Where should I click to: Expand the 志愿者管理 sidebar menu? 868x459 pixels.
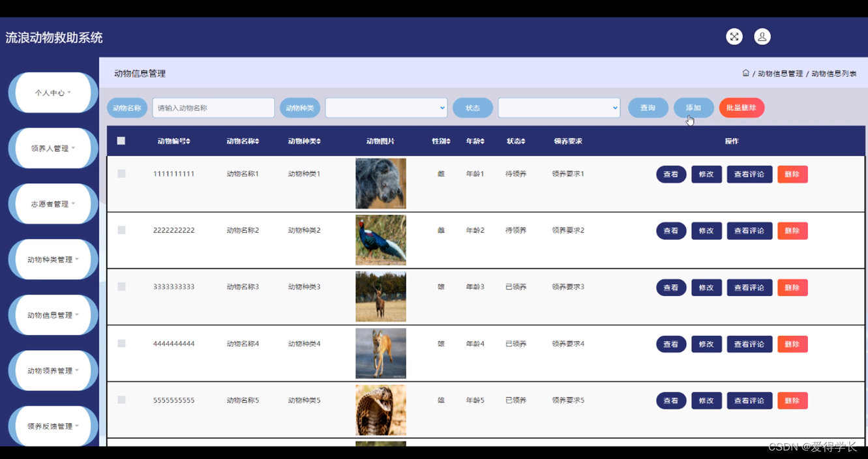[53, 204]
